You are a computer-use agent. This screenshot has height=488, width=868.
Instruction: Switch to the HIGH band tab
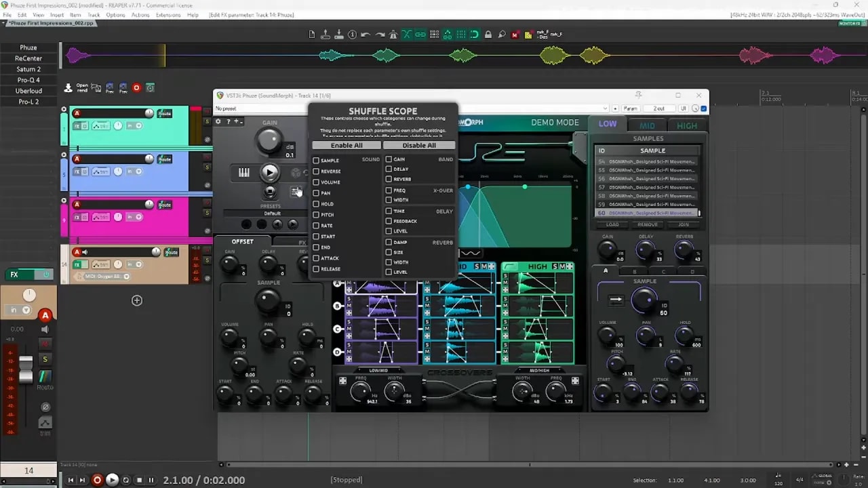coord(686,125)
